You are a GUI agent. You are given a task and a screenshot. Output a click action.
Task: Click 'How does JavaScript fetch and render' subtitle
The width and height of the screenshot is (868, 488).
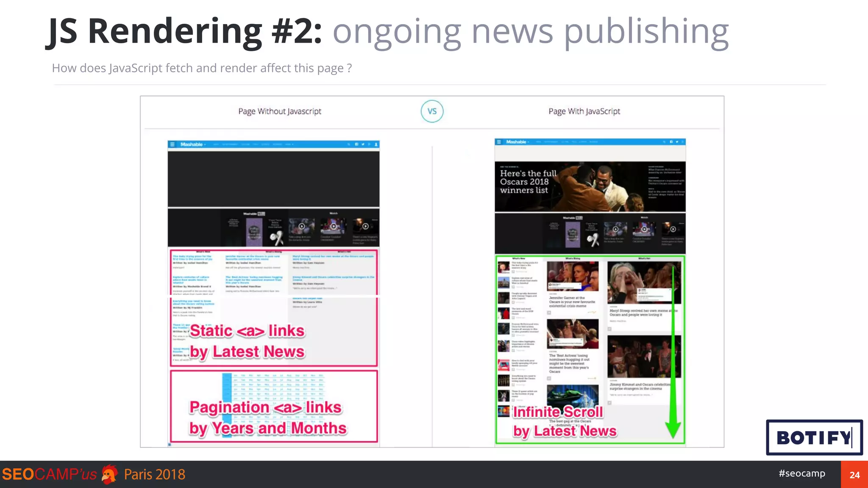coord(202,68)
